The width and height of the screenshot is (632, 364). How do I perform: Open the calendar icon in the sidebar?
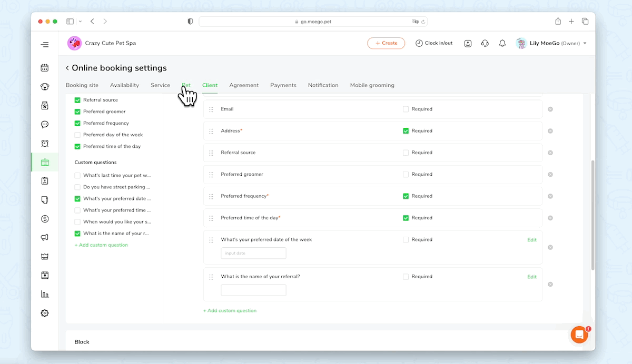(x=45, y=68)
